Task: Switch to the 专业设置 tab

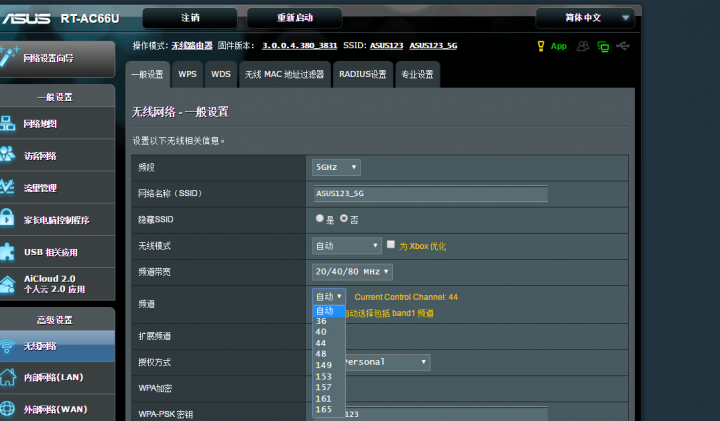Action: tap(417, 74)
